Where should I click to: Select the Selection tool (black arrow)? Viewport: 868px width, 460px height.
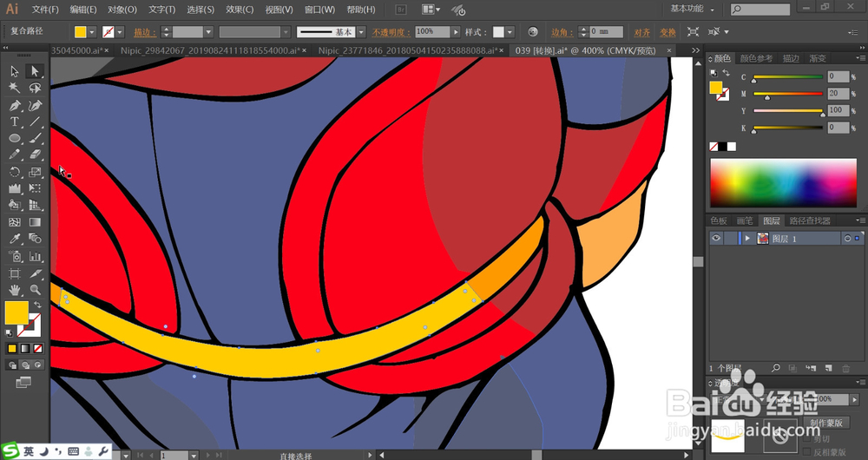(x=15, y=71)
